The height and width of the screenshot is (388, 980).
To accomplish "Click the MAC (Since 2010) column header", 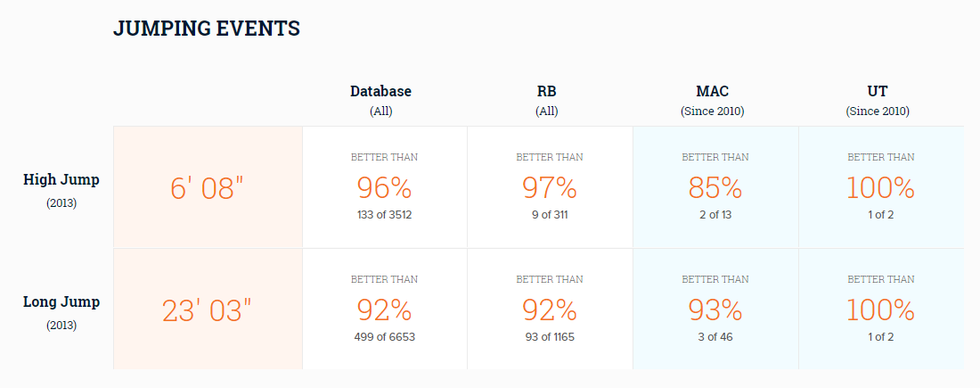I will 712,100.
